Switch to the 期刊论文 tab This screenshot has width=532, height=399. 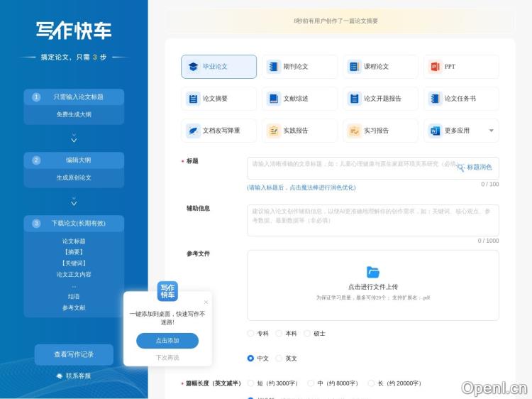pyautogui.click(x=299, y=67)
